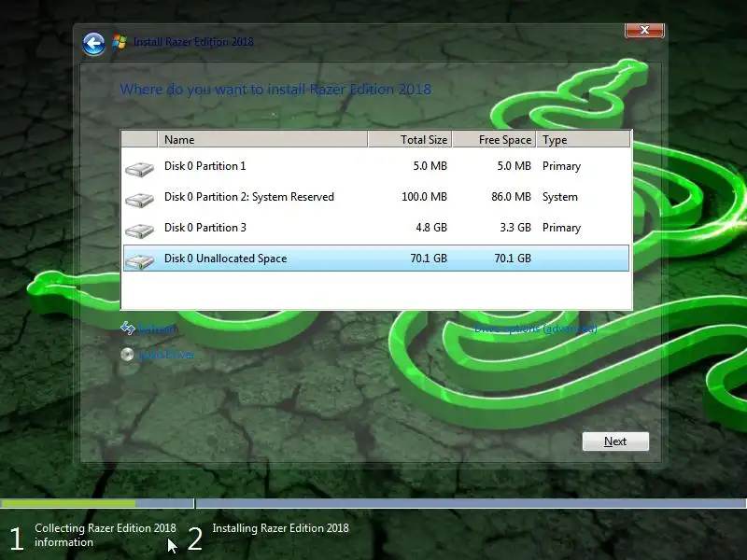Click the System type cell
Viewport: 747px width, 560px height.
pos(559,197)
